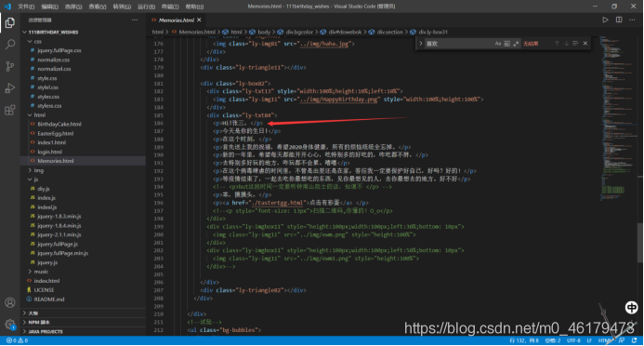Open the 运行(R) menu
The image size is (644, 346).
coord(146,7)
